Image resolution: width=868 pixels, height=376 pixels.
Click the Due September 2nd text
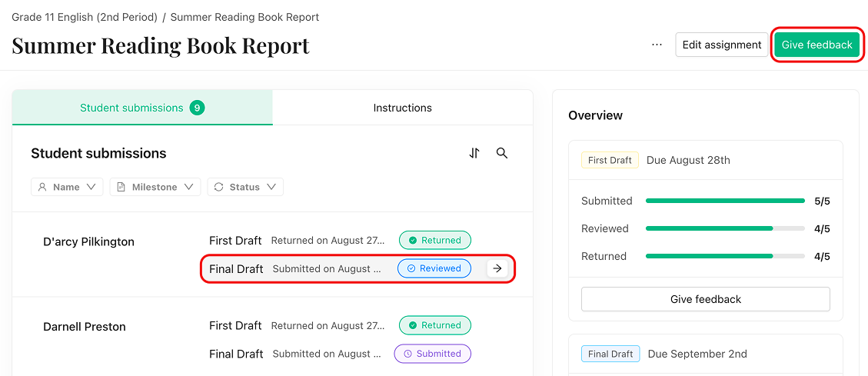[697, 354]
